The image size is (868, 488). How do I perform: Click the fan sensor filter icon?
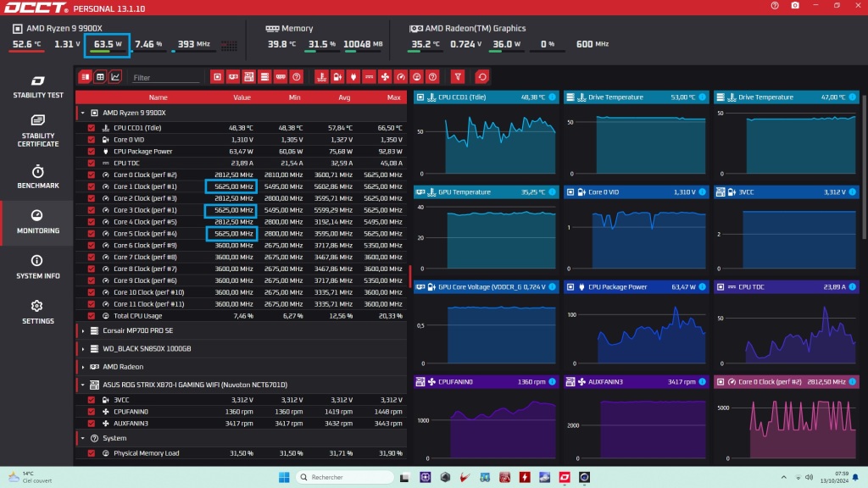click(x=385, y=77)
